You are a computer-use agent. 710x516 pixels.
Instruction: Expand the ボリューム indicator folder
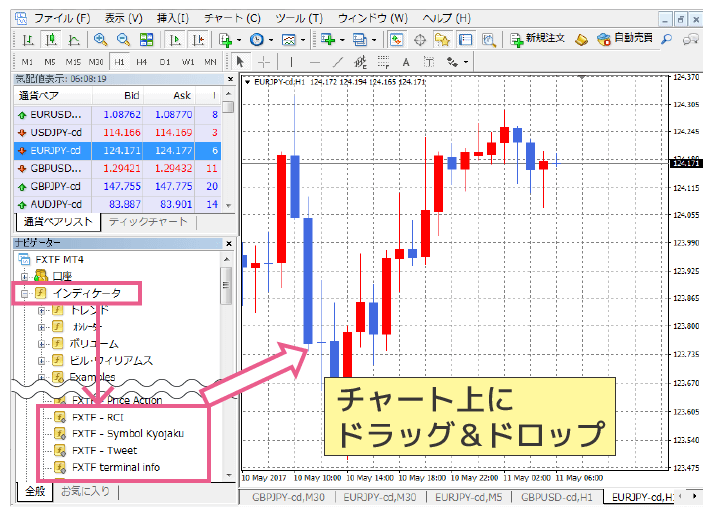(x=41, y=344)
